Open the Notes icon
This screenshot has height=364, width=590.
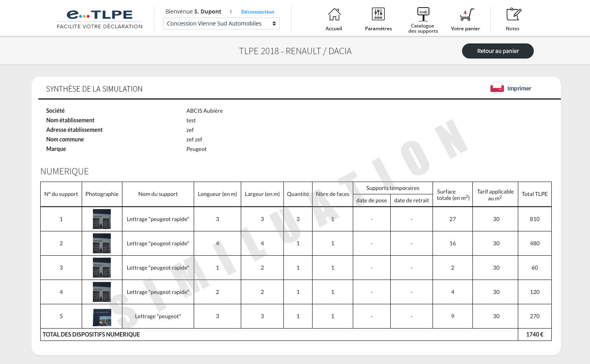point(513,14)
